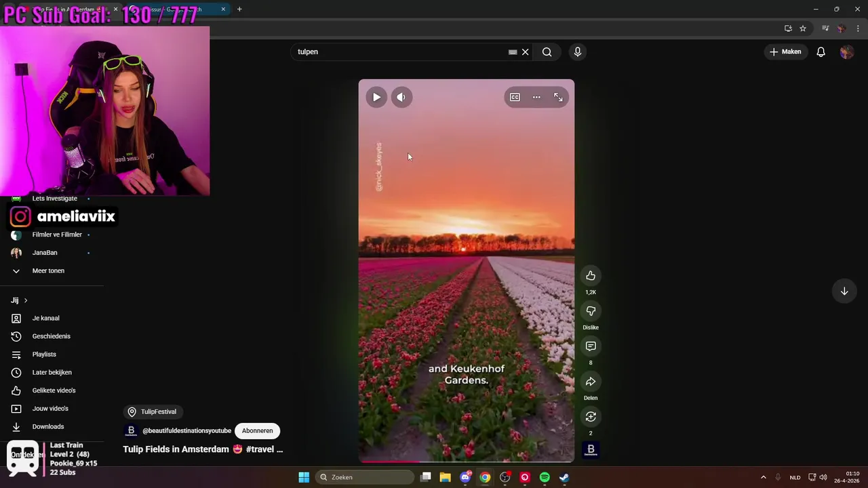Image resolution: width=868 pixels, height=488 pixels.
Task: Share the Short via Delen
Action: (591, 381)
